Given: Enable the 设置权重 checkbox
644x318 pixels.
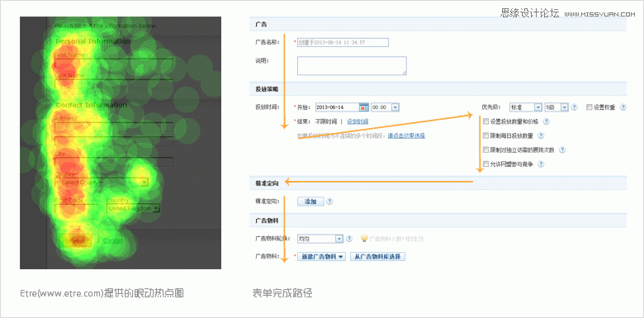Looking at the screenshot, I should tap(590, 107).
